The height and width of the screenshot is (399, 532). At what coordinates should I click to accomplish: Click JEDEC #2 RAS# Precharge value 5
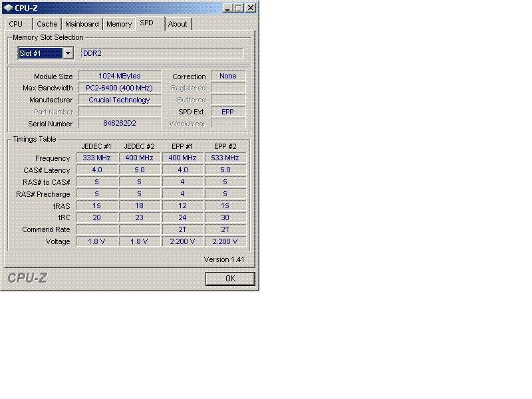140,194
